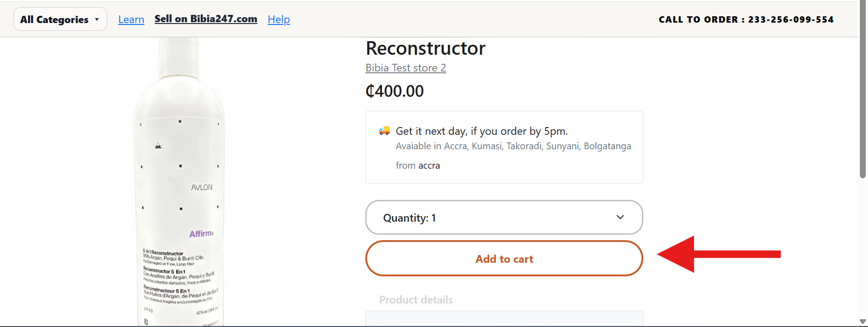868x327 pixels.
Task: Open the All Categories dropdown
Action: 60,19
